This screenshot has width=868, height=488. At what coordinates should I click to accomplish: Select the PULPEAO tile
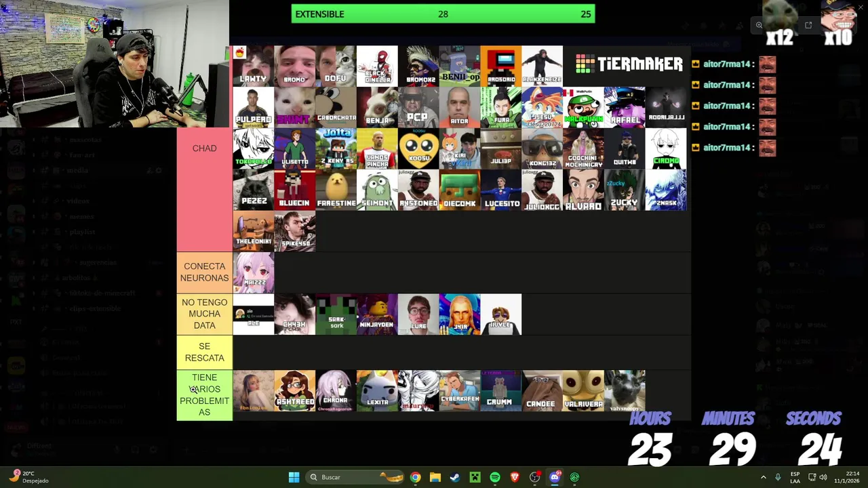coord(254,107)
